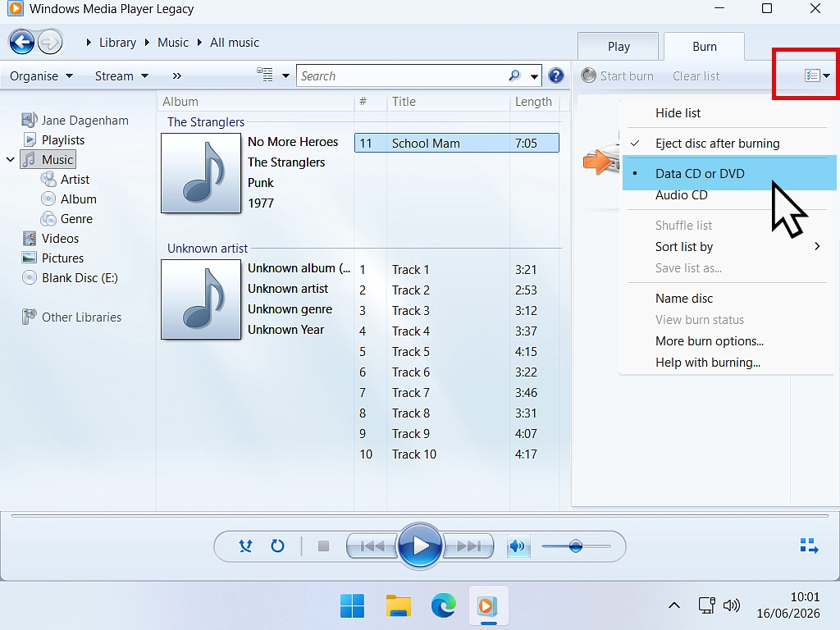
Task: Sort by the Title column header
Action: [448, 101]
